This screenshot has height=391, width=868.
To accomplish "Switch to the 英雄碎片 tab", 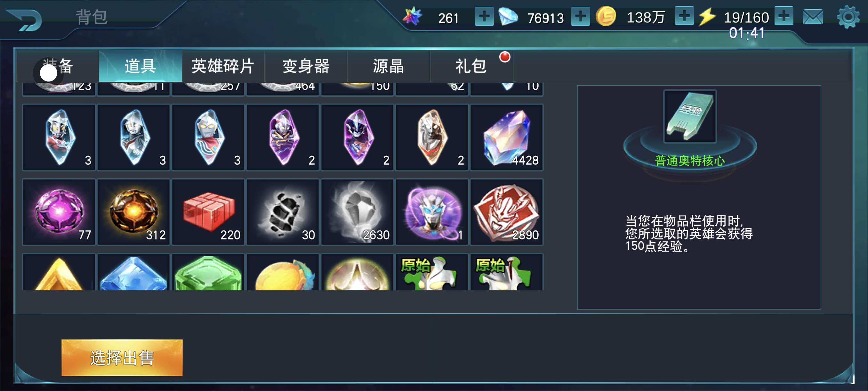I will click(x=223, y=66).
